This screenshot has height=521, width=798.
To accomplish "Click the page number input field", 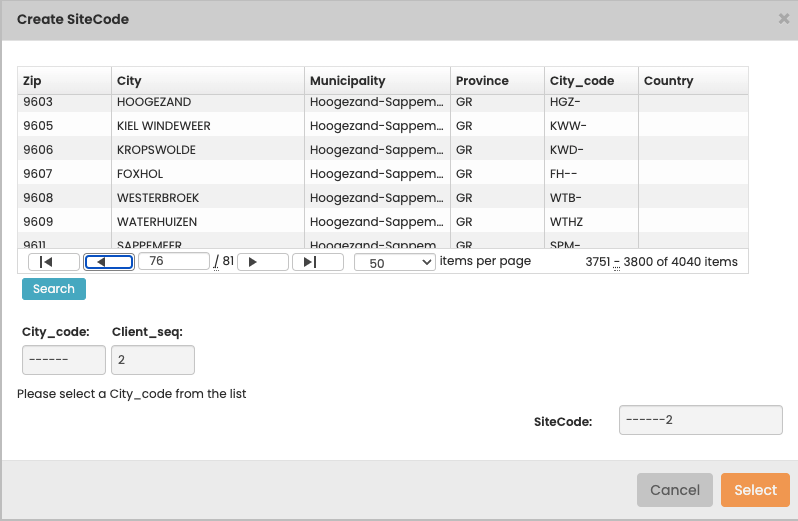I will click(x=173, y=261).
